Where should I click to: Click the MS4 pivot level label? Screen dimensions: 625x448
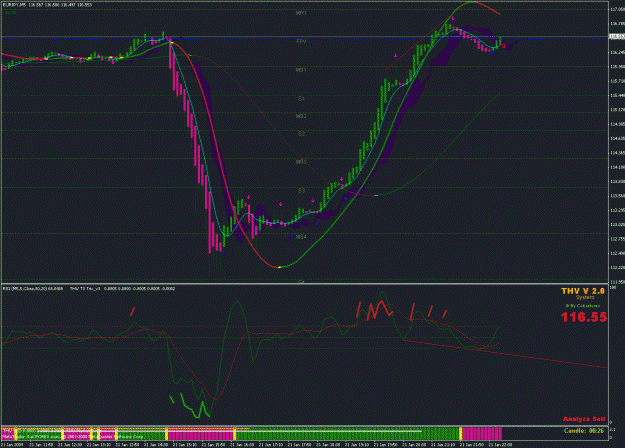point(301,237)
